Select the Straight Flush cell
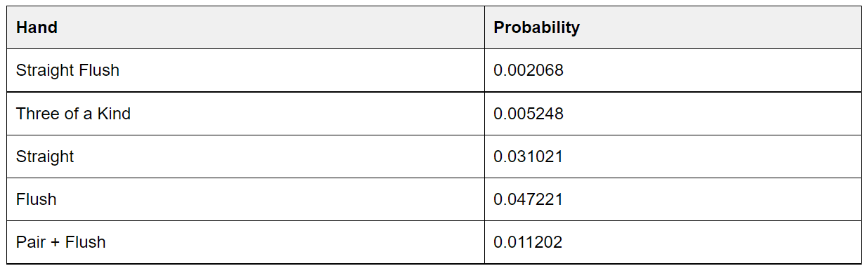Image resolution: width=868 pixels, height=273 pixels. 245,70
